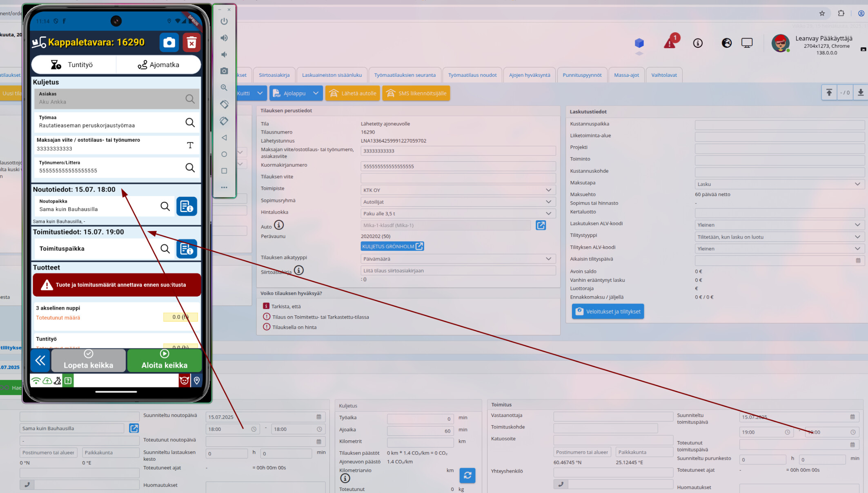Click emulator rotate screen icon

[224, 104]
